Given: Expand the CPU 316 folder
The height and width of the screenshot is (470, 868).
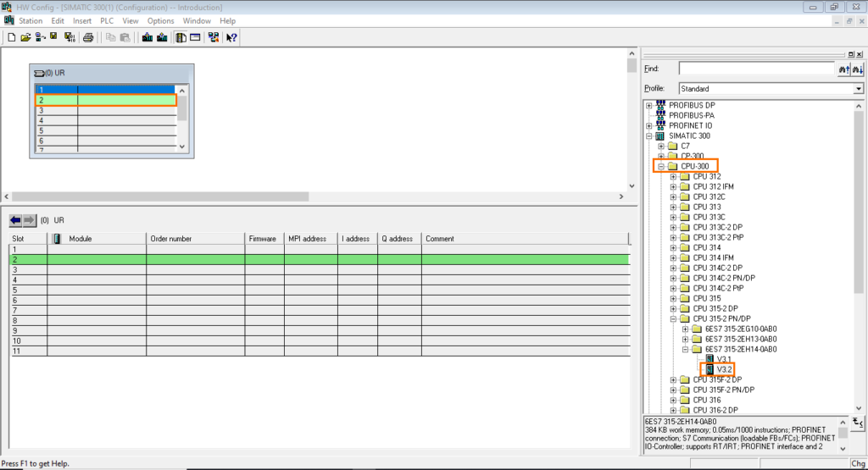Looking at the screenshot, I should click(x=673, y=401).
